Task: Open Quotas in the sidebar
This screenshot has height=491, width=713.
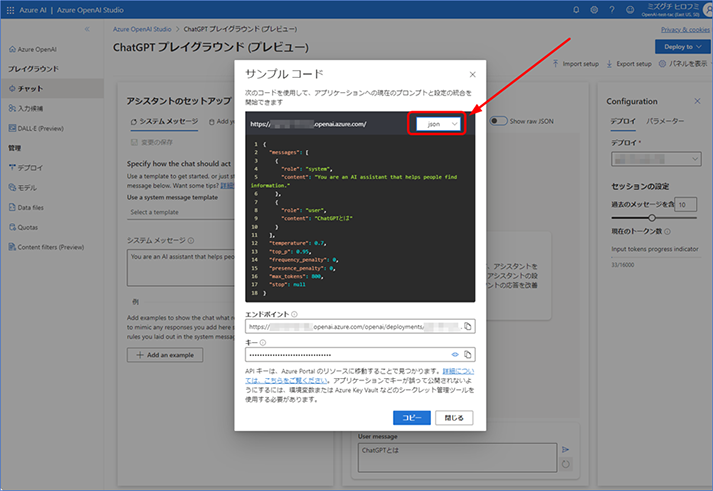Action: tap(23, 227)
